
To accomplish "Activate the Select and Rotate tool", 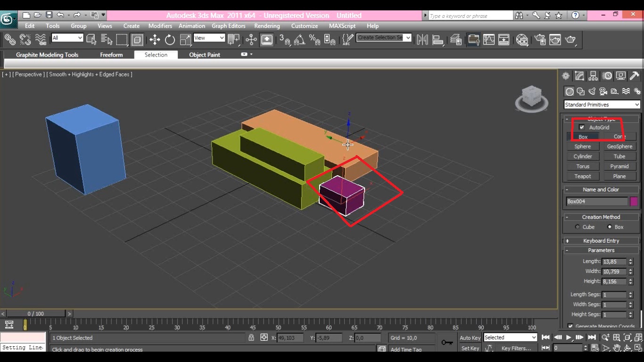I will point(169,40).
